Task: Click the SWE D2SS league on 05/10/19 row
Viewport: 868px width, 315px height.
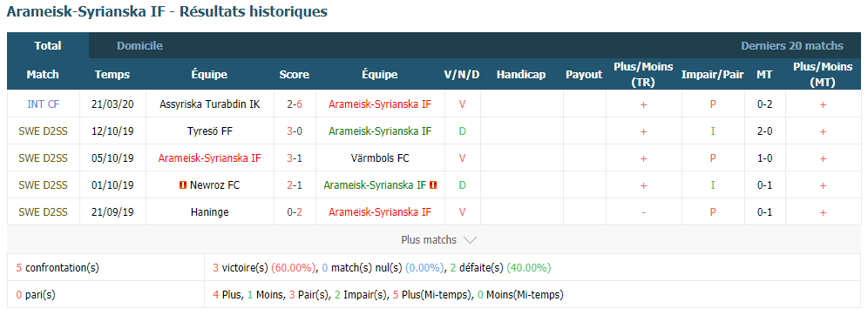Action: (43, 158)
